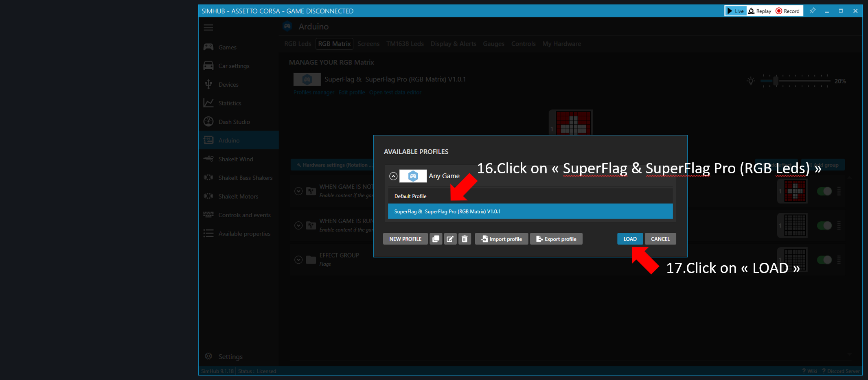Switch to the My Hardware tab
This screenshot has width=868, height=380.
point(561,44)
